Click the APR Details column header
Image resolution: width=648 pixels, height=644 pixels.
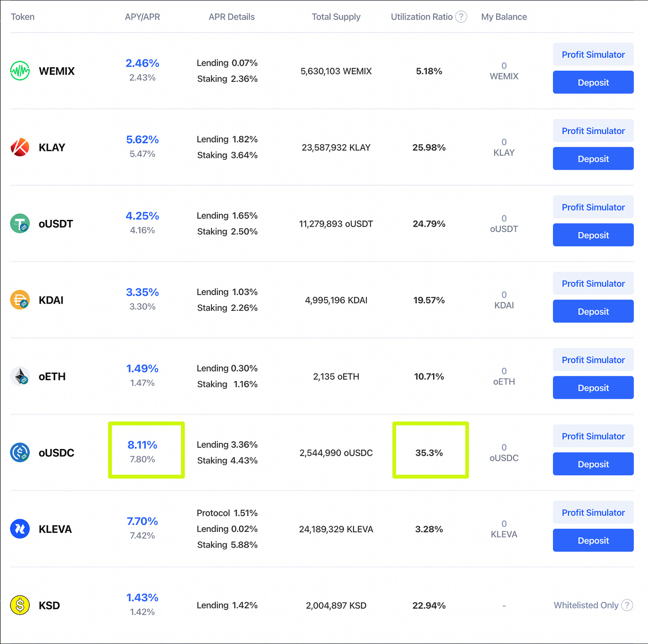tap(232, 17)
